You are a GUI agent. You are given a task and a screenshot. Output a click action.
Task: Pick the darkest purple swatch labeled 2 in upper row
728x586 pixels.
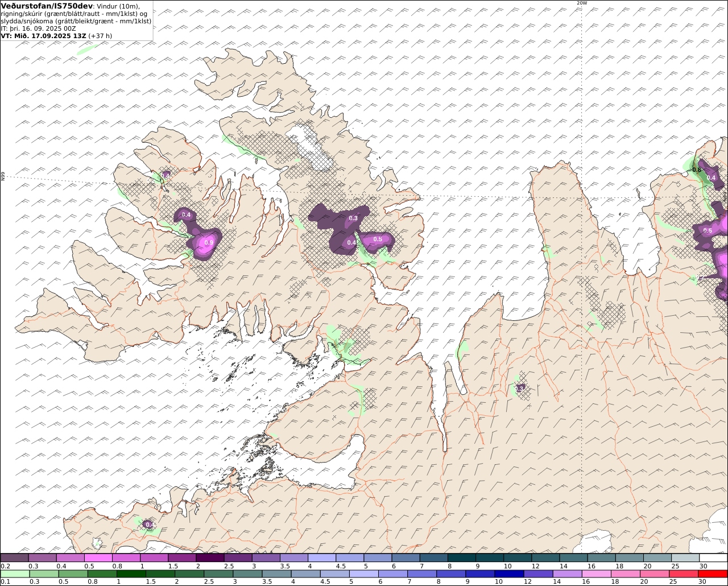210,558
